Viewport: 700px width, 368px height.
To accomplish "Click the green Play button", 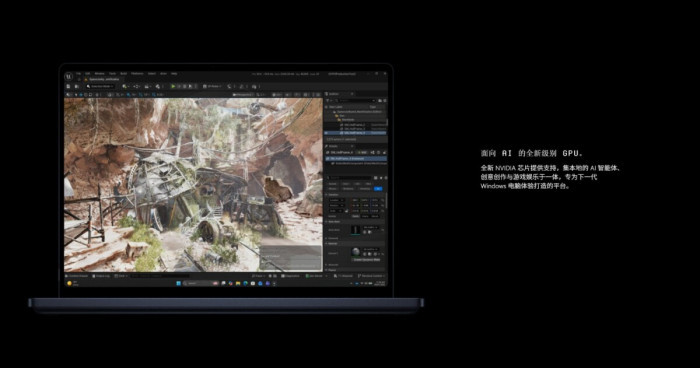I will tap(173, 86).
